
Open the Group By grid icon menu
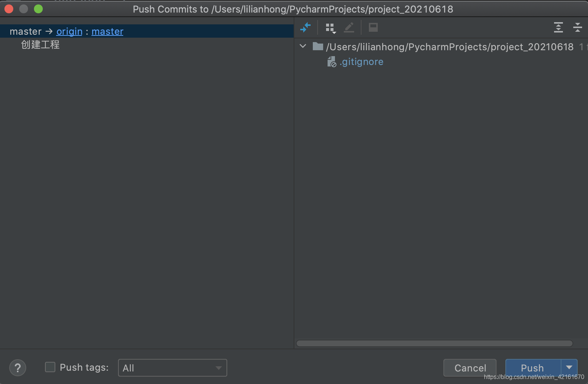(x=331, y=28)
